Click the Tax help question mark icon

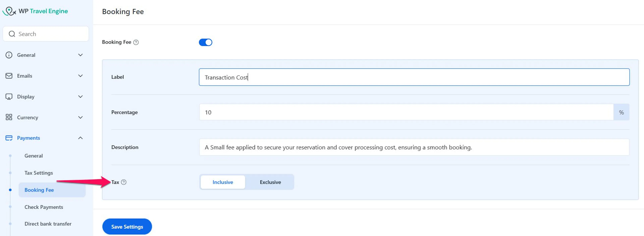point(123,182)
